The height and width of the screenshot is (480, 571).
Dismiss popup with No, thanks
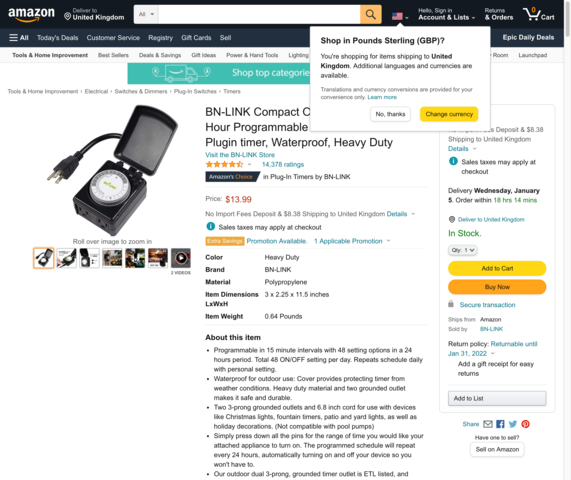pos(390,114)
